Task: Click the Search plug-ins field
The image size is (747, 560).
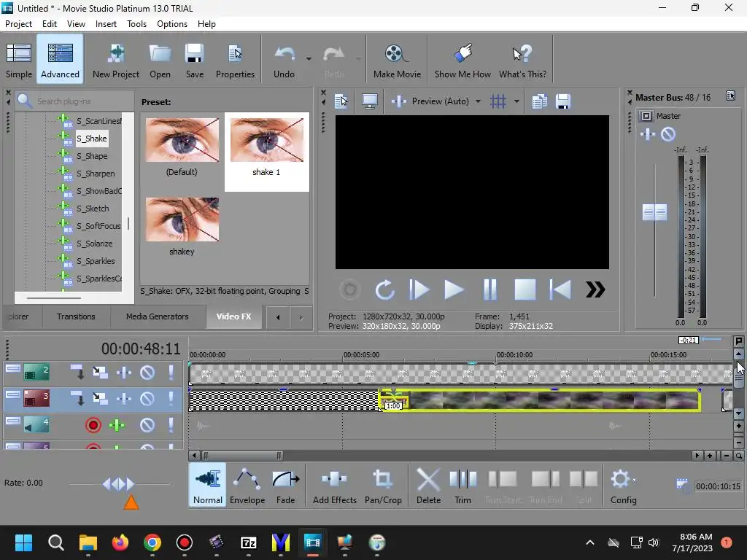Action: coord(74,101)
